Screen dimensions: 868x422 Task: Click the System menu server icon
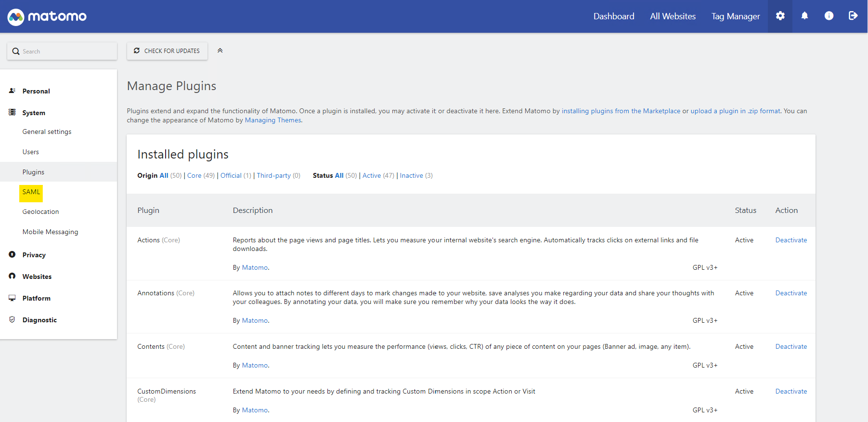click(x=12, y=112)
